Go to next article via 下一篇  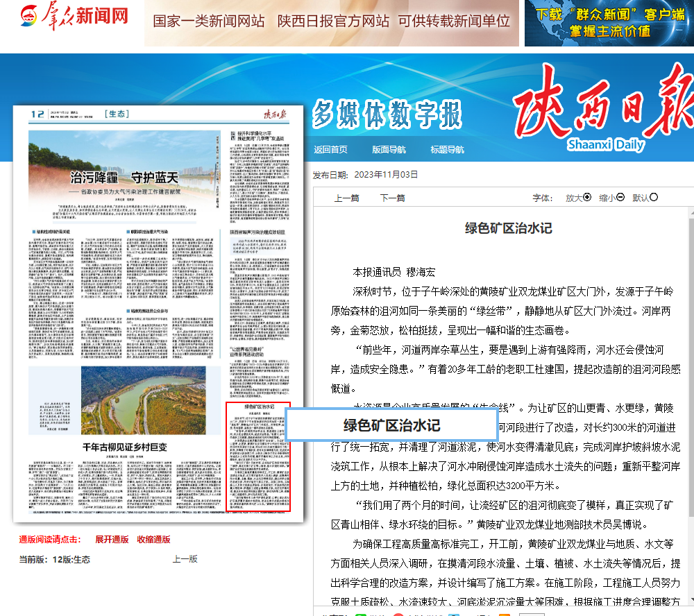[x=392, y=198]
